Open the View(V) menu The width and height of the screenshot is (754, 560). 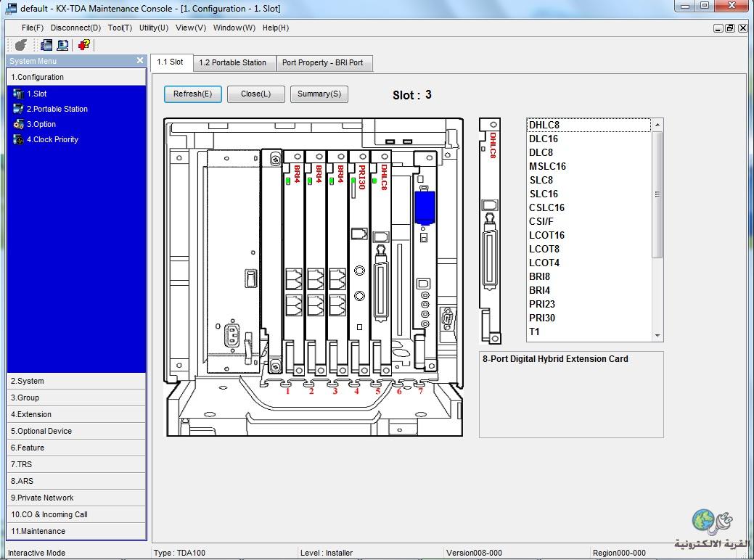tap(191, 28)
